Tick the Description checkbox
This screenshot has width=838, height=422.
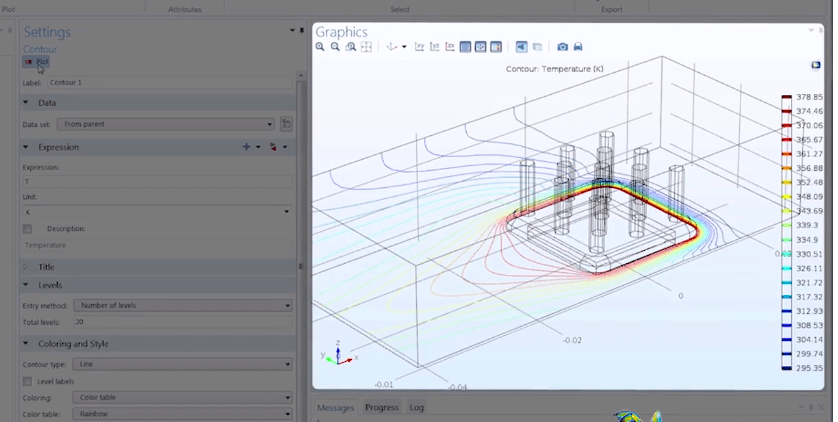[x=27, y=229]
